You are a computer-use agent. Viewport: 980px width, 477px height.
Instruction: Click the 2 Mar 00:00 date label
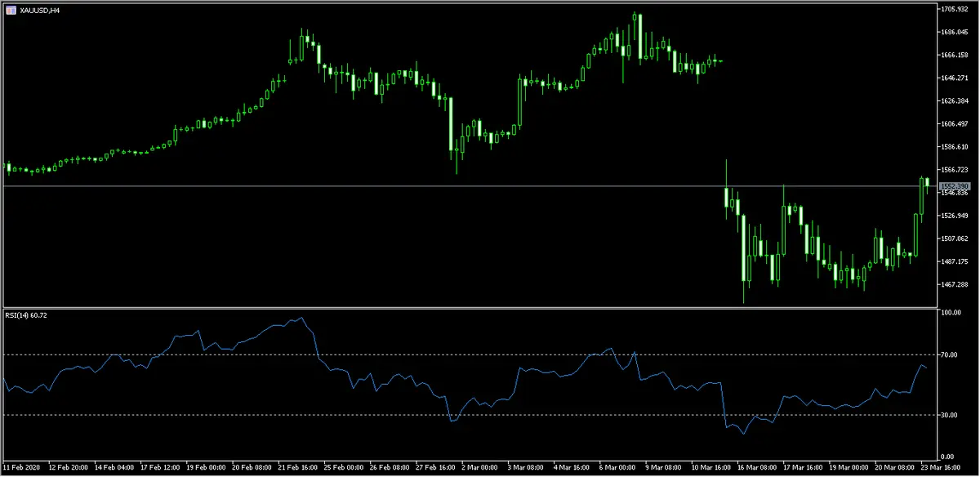tap(480, 467)
